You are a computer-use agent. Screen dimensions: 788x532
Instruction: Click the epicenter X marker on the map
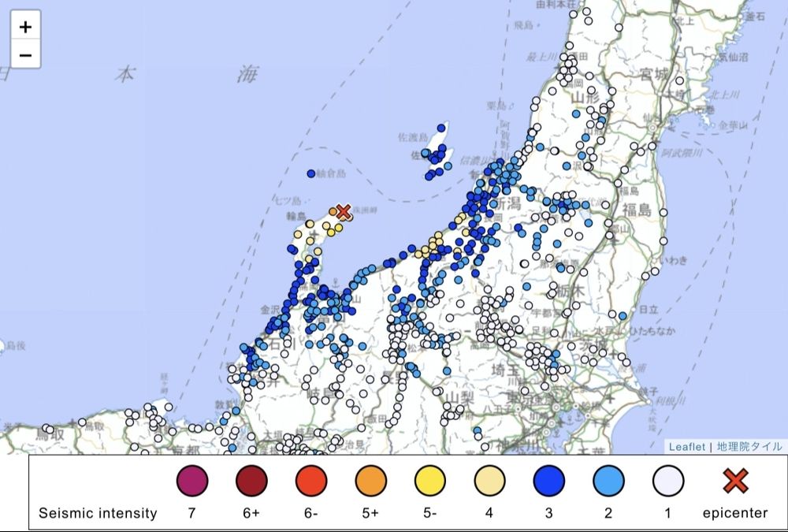click(343, 211)
